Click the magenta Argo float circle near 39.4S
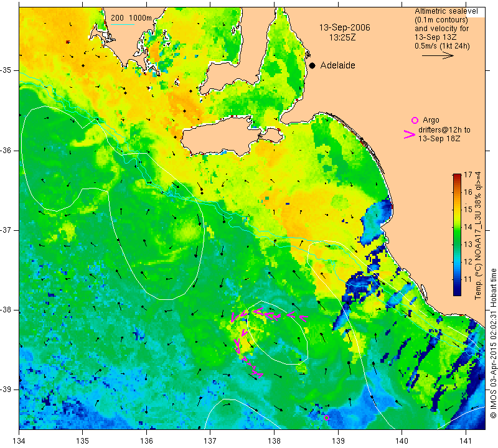This screenshot has width=498, height=448. (326, 418)
